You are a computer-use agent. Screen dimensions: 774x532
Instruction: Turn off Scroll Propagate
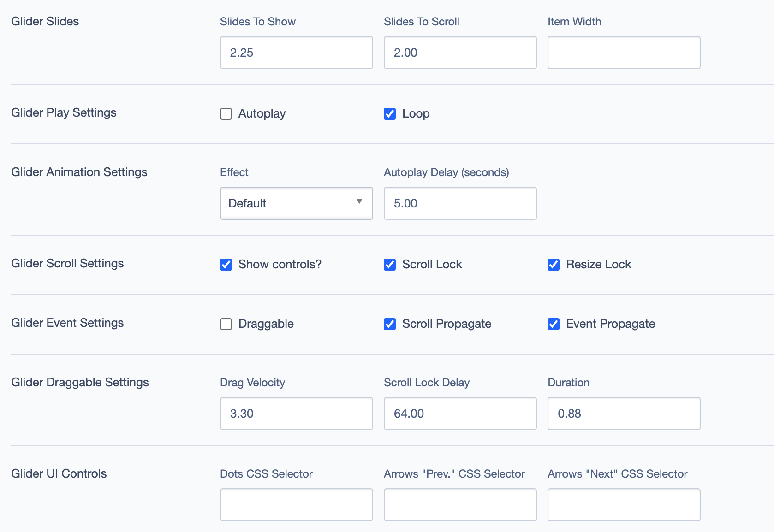(390, 324)
